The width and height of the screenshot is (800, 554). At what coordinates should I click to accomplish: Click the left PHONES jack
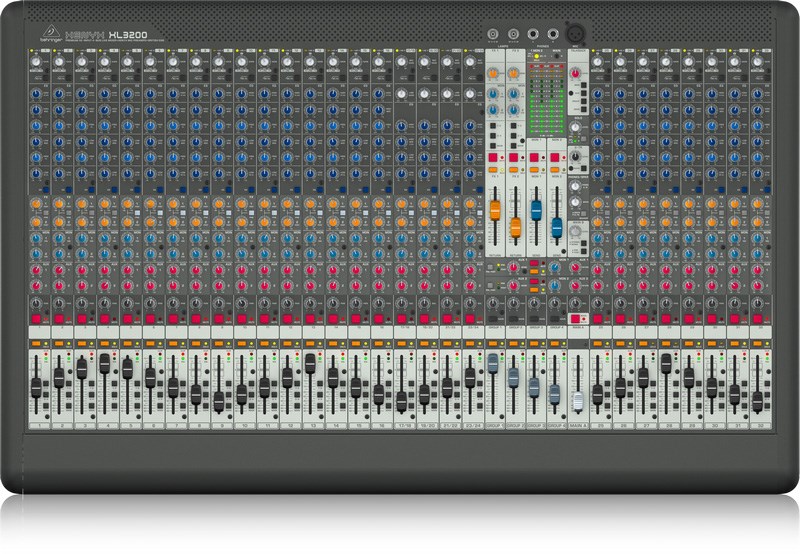tap(533, 34)
